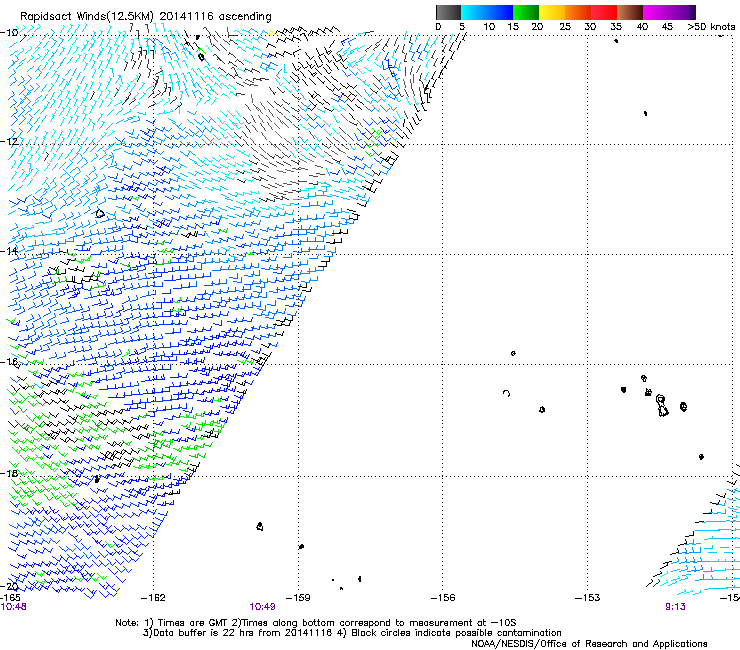
Task: Click the '-12' latitude axis label
Action: [x=9, y=141]
